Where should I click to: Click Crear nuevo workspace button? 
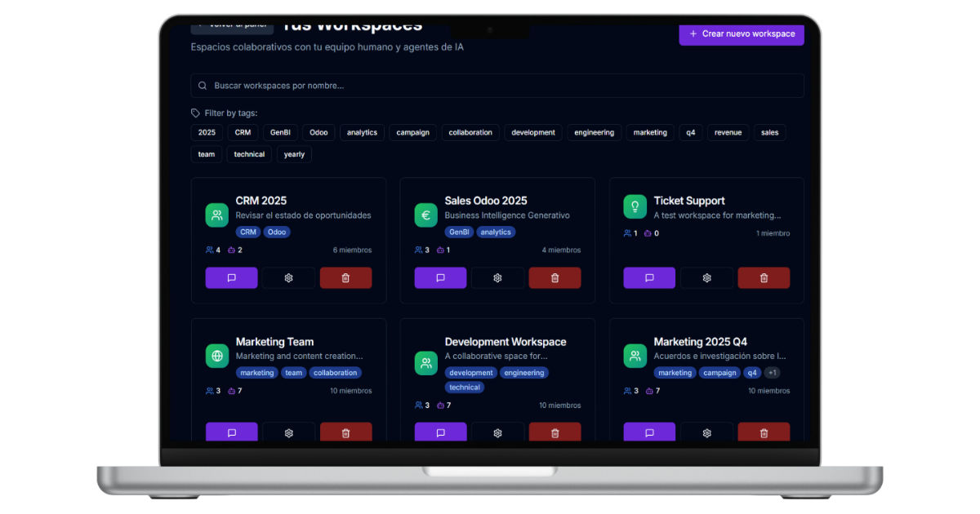[742, 34]
